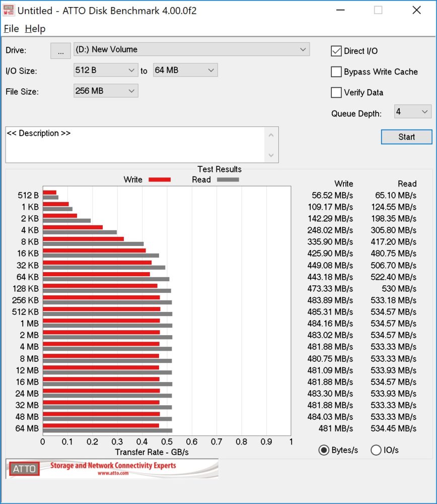This screenshot has width=437, height=504.
Task: Click the write value 483.30 MB/s
Action: point(330,394)
